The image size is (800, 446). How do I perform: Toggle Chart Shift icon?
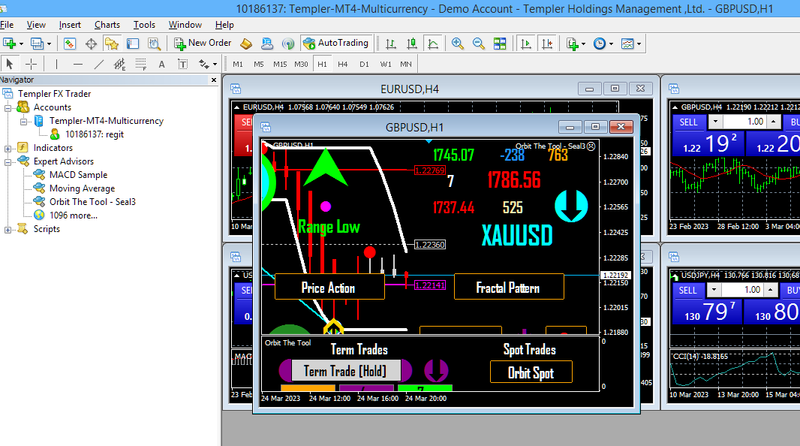click(x=547, y=44)
